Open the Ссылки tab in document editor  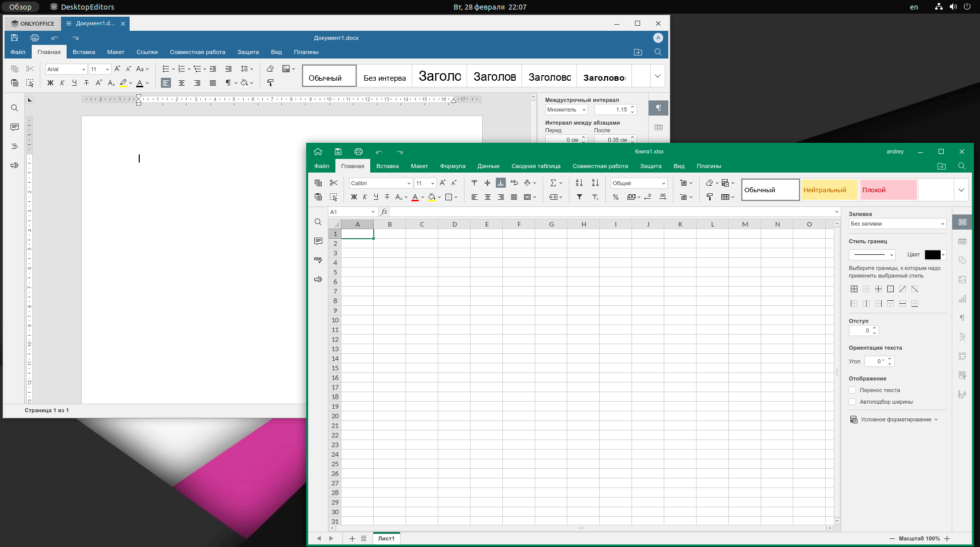click(x=147, y=52)
